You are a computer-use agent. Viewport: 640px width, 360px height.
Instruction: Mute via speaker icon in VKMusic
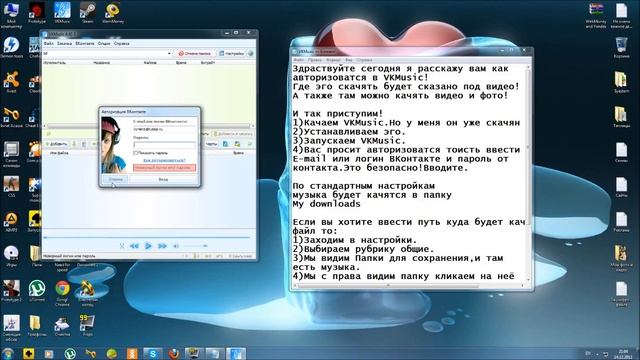[176, 246]
